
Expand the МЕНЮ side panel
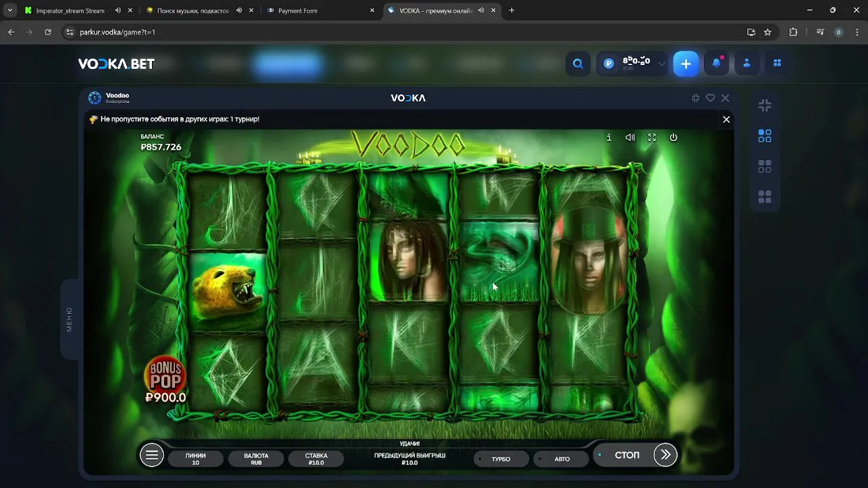70,319
